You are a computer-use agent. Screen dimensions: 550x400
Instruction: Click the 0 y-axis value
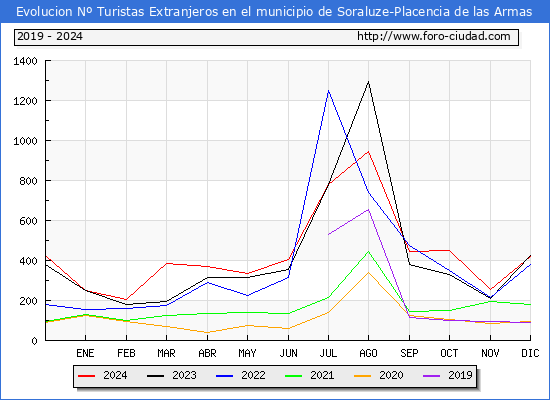coord(34,341)
